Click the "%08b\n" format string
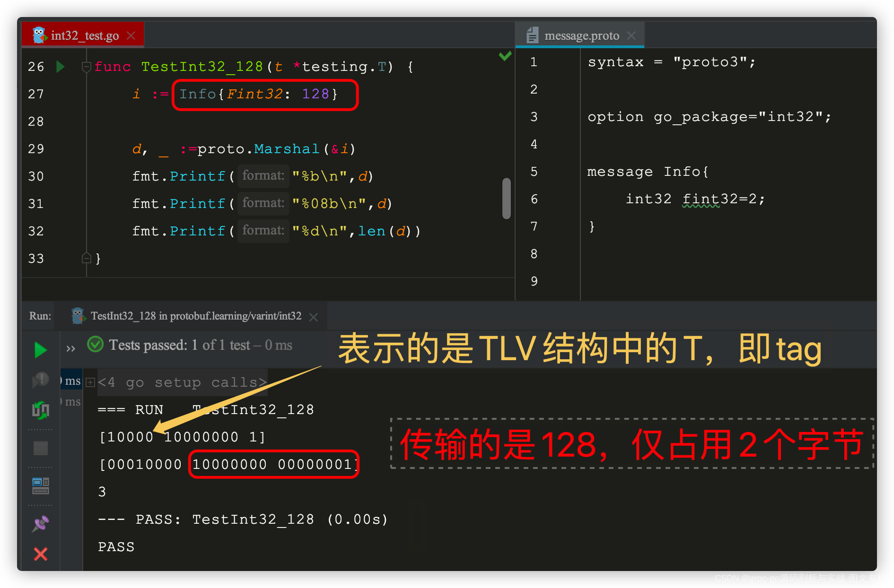This screenshot has width=894, height=588. [329, 204]
